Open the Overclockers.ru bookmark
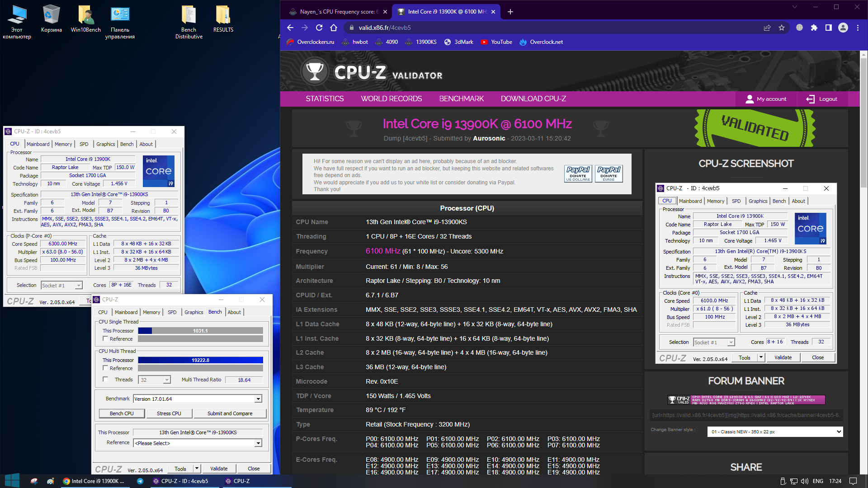 point(311,42)
